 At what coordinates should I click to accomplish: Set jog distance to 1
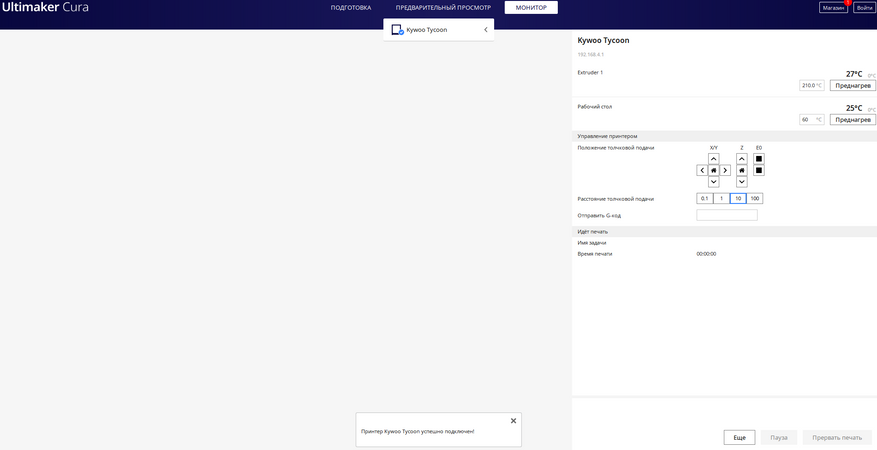coord(722,198)
